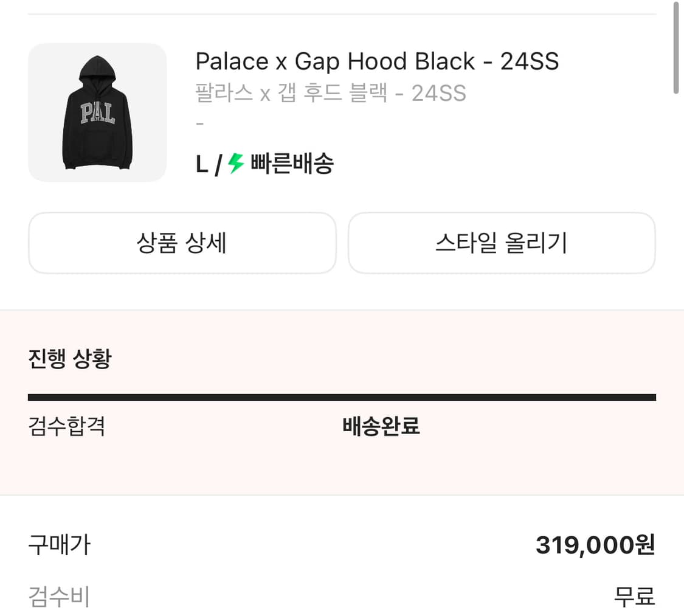Click the 상품 상세 button
The width and height of the screenshot is (684, 616).
pos(182,243)
